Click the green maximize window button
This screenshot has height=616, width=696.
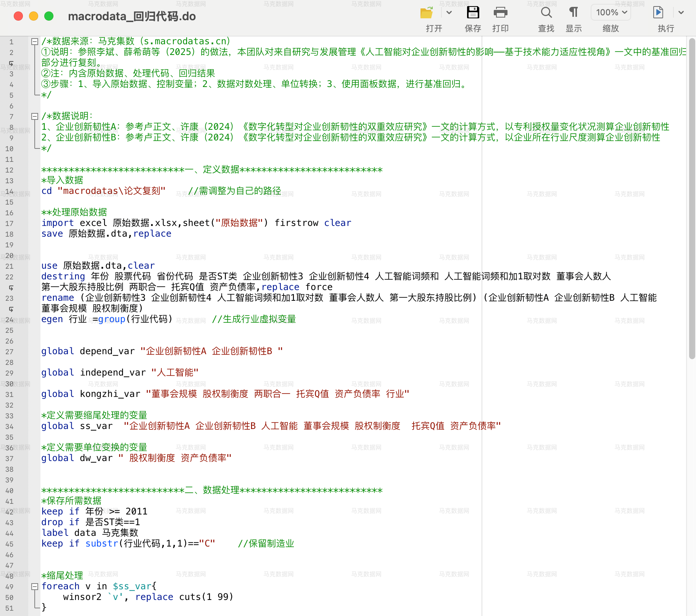coord(49,16)
